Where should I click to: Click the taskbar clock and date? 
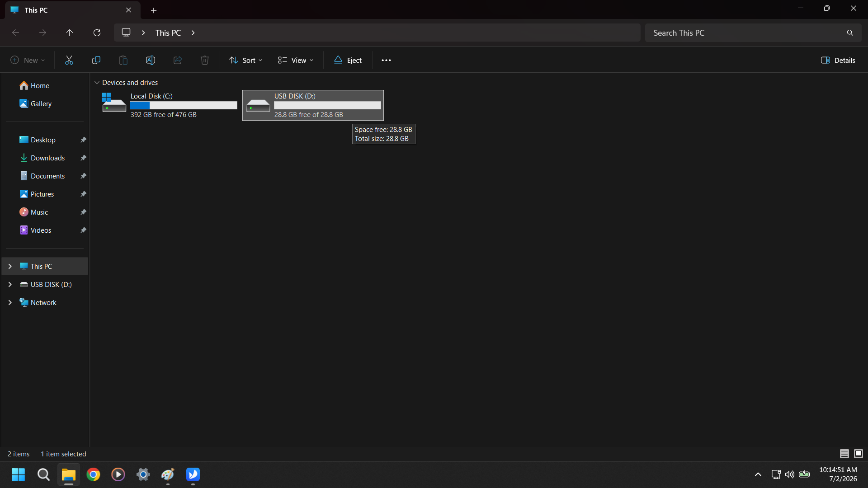pyautogui.click(x=838, y=474)
